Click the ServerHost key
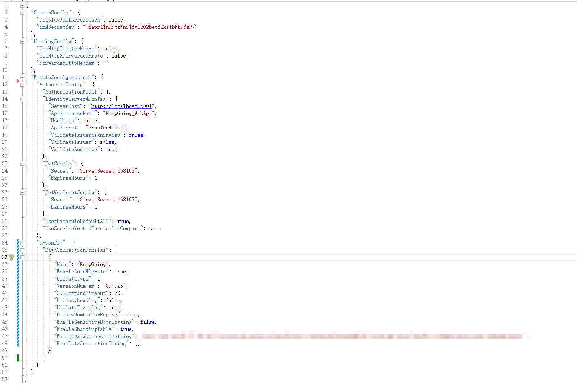Screen dimensions: 577x392 click(66, 106)
